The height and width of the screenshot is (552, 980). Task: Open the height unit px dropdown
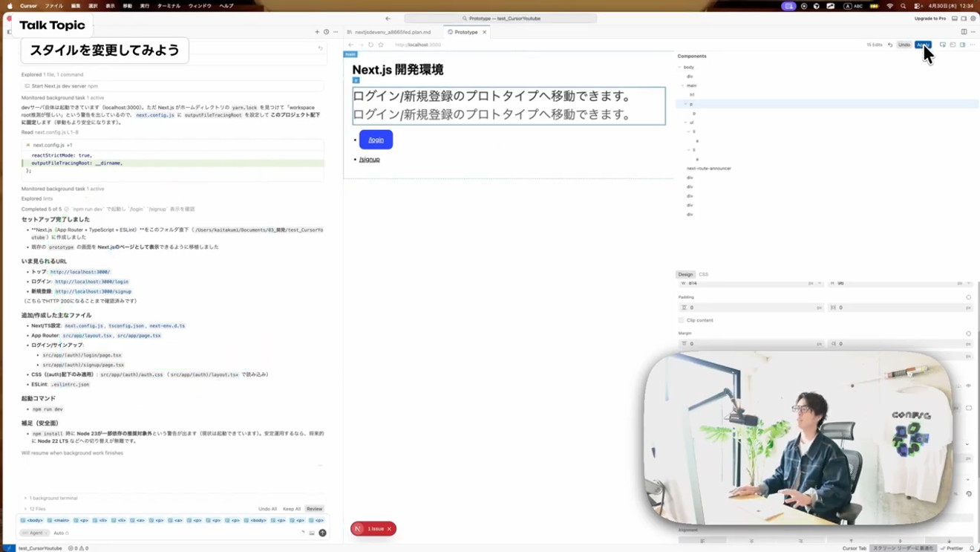click(963, 283)
